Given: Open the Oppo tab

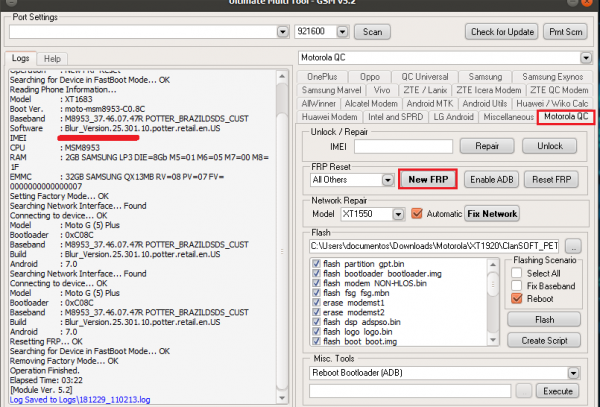Looking at the screenshot, I should (x=370, y=77).
